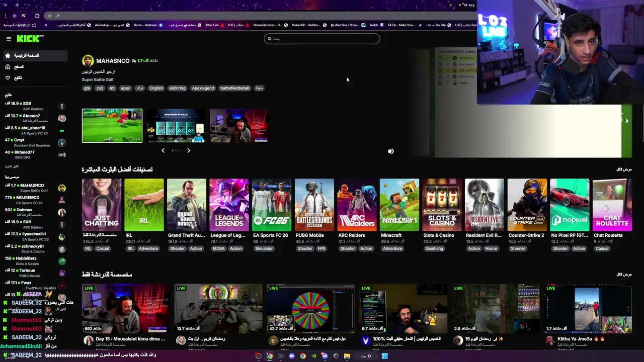Click the 'eldinring' tag chip

tap(177, 88)
